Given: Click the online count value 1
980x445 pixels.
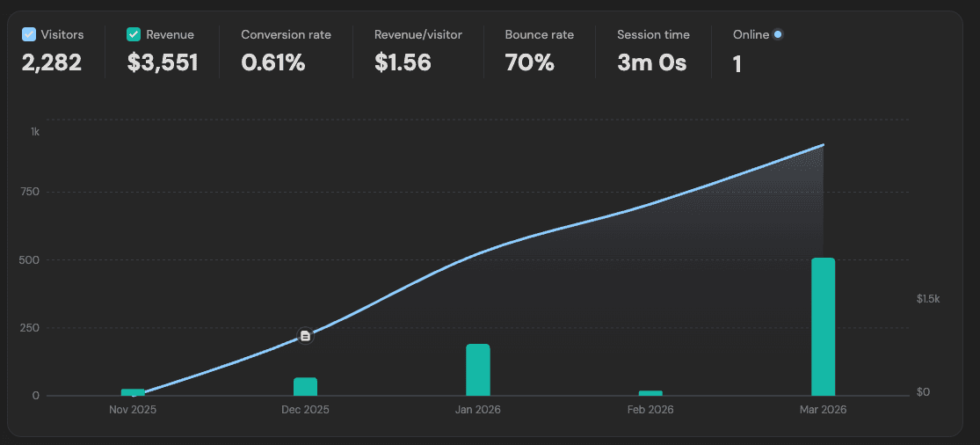Looking at the screenshot, I should coord(737,63).
